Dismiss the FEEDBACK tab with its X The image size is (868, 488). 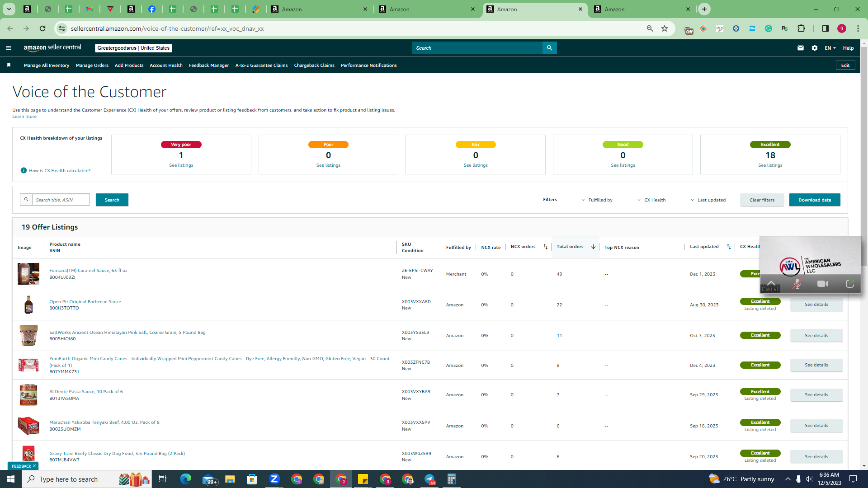(34, 466)
